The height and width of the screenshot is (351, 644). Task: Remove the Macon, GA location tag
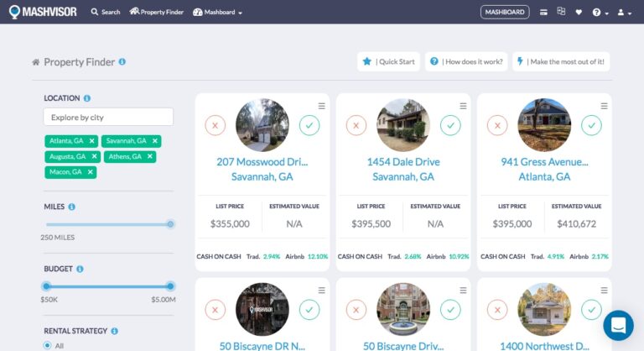point(91,172)
